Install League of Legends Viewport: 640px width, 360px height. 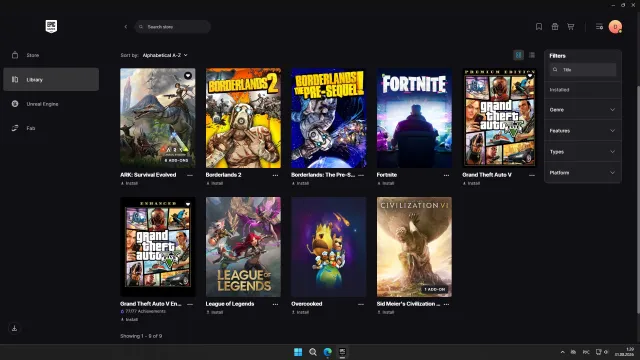pos(215,312)
